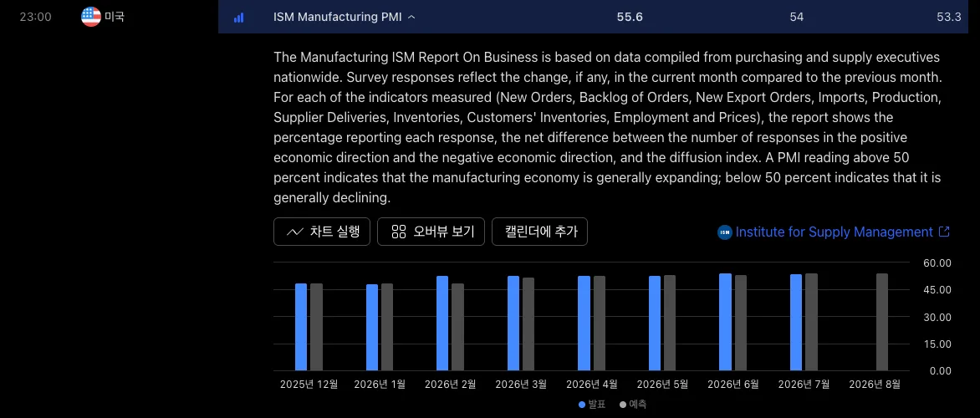980x418 pixels.
Task: Add event with 캘린더에 추가 button
Action: [x=540, y=232]
